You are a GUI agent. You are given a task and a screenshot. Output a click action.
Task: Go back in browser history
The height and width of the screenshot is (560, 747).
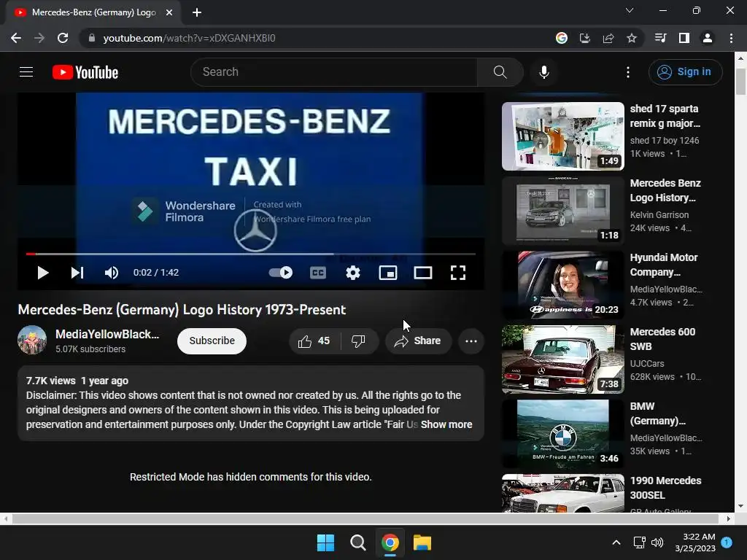pos(16,38)
